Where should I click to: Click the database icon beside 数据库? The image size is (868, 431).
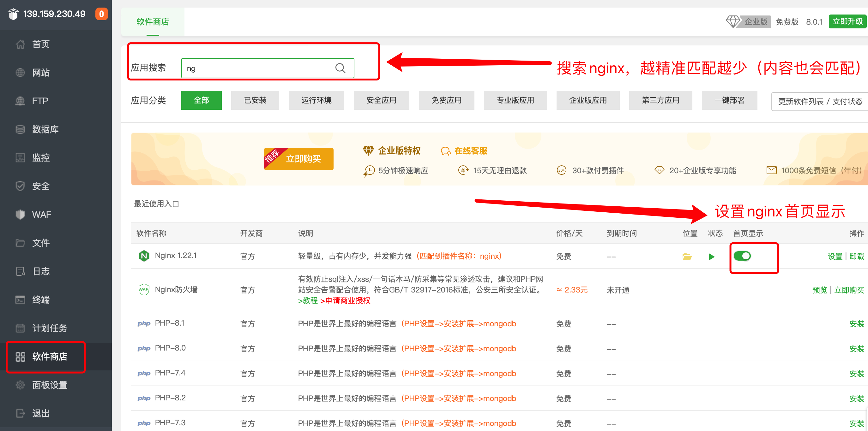pos(20,129)
